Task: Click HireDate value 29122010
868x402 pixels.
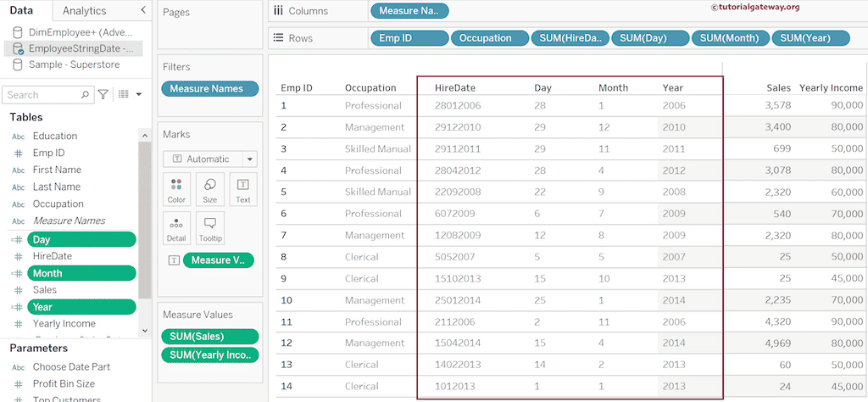Action: [x=458, y=127]
